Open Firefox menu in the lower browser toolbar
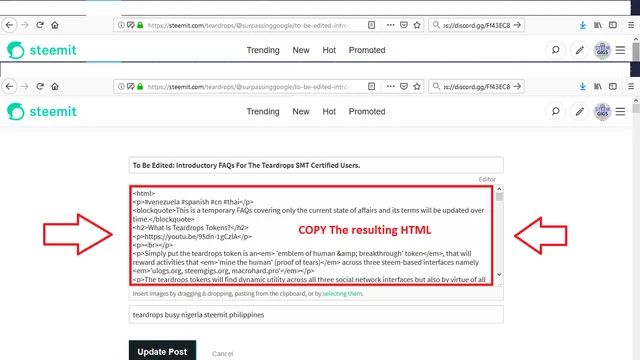The width and height of the screenshot is (640, 360). click(x=631, y=87)
